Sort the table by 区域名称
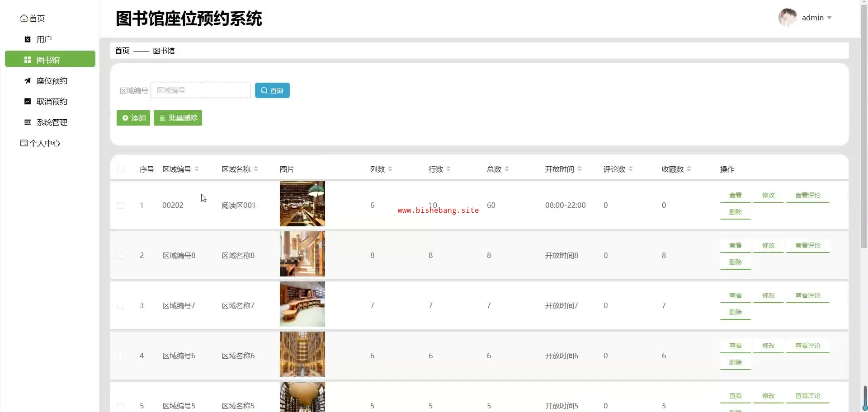The width and height of the screenshot is (868, 412). click(256, 169)
